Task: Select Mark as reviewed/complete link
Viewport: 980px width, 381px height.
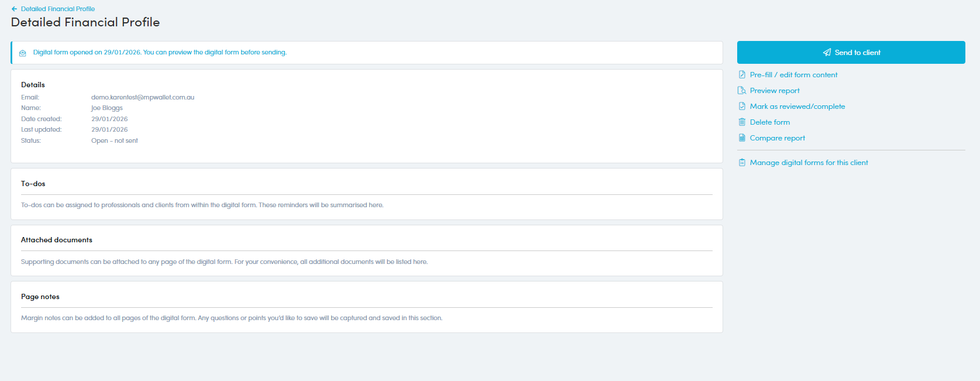Action: click(797, 107)
